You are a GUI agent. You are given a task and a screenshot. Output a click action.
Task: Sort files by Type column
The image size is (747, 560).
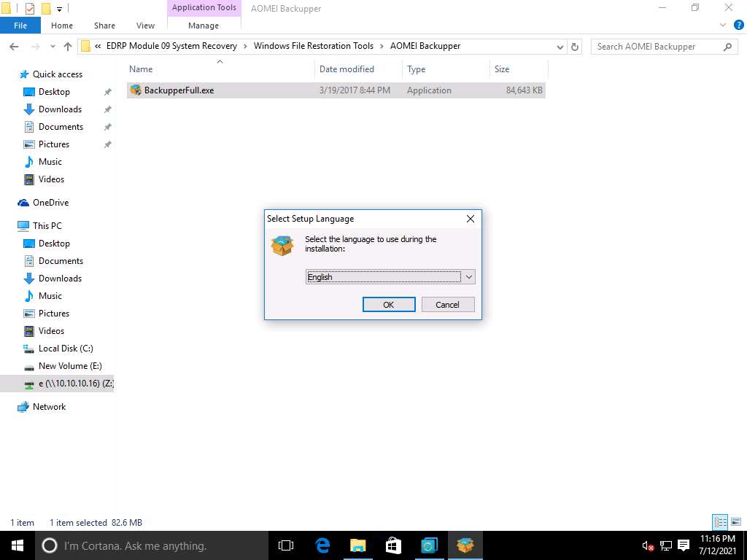coord(446,69)
